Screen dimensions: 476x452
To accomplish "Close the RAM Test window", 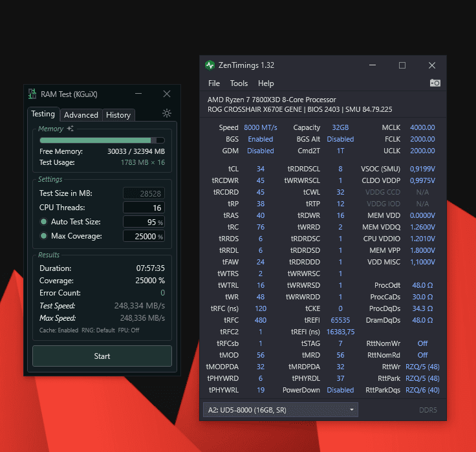I will pyautogui.click(x=167, y=94).
